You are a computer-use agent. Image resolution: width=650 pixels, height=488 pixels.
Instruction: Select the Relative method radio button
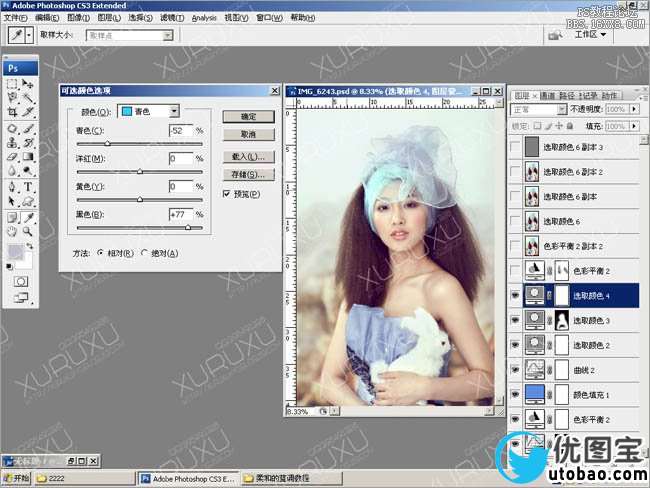click(100, 252)
